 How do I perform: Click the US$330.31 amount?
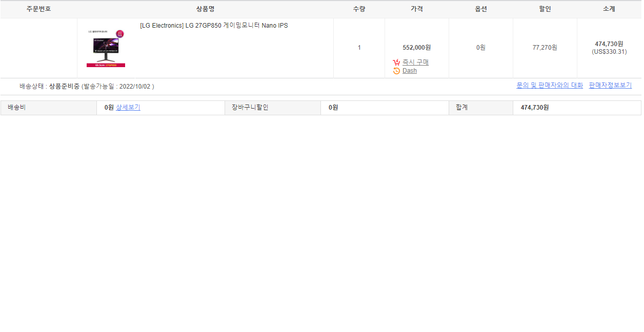pyautogui.click(x=609, y=52)
